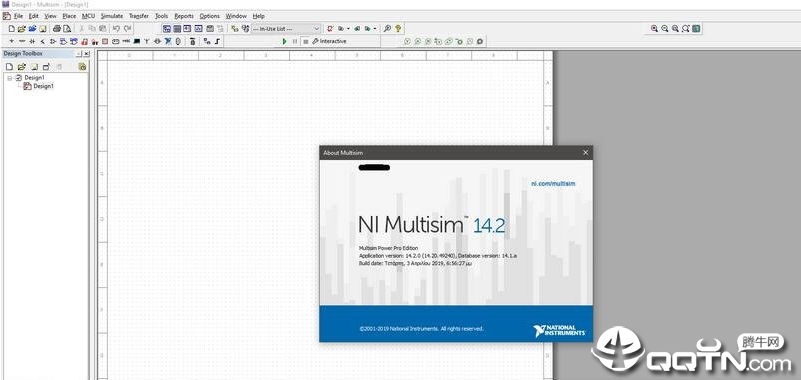Click the Zoom to fit page icon
Image resolution: width=801 pixels, height=380 pixels.
pyautogui.click(x=686, y=29)
